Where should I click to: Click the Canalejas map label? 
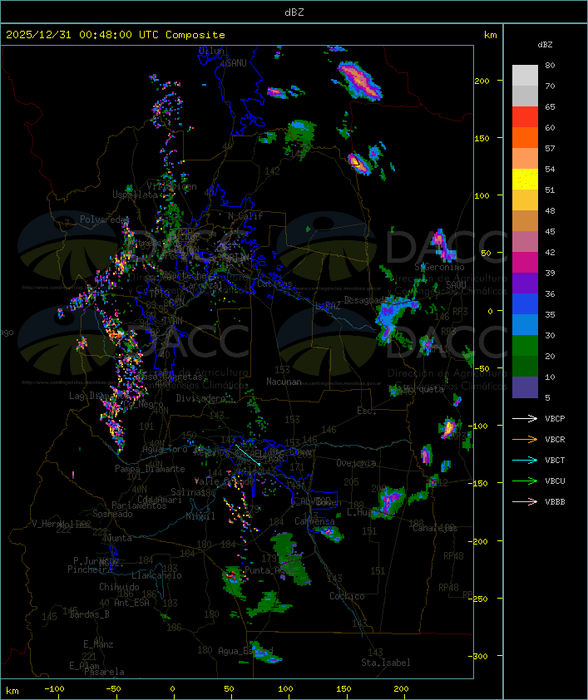click(x=435, y=528)
